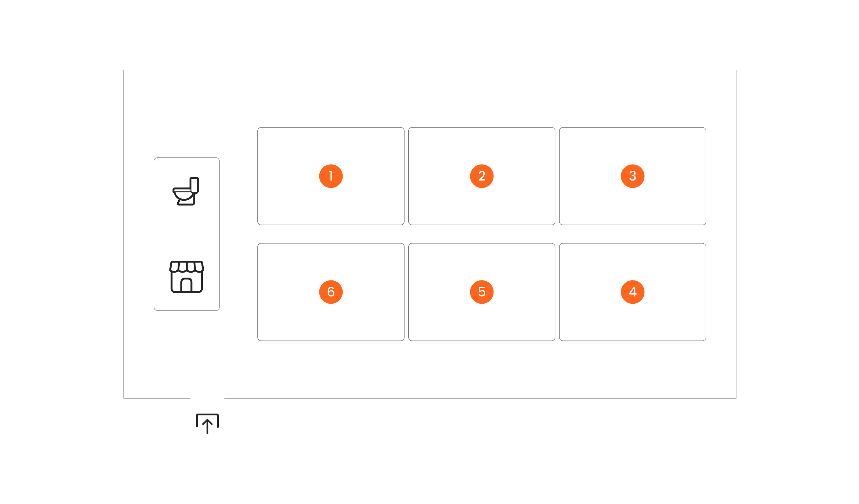The width and height of the screenshot is (859, 504).
Task: Select the toilet restroom icon
Action: (186, 191)
